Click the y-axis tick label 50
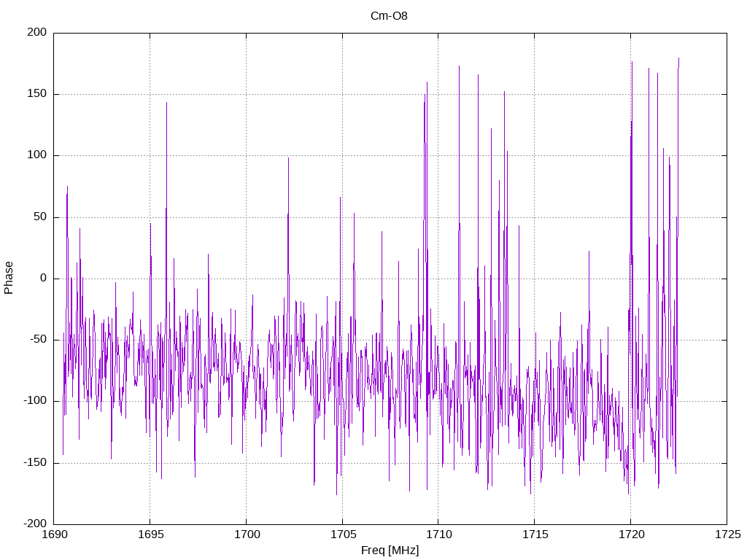Viewport: 747px width, 560px height. (40, 217)
